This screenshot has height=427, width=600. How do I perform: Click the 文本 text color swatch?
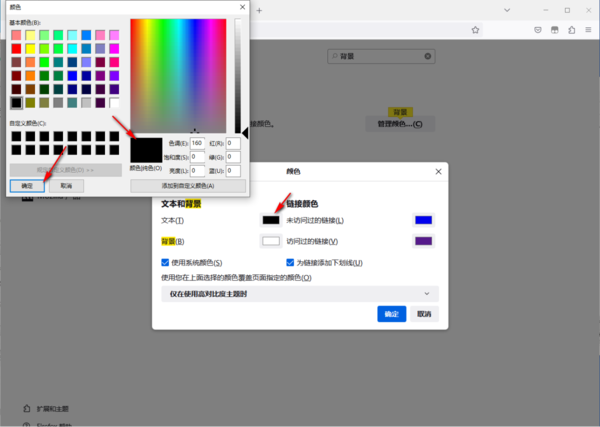269,219
